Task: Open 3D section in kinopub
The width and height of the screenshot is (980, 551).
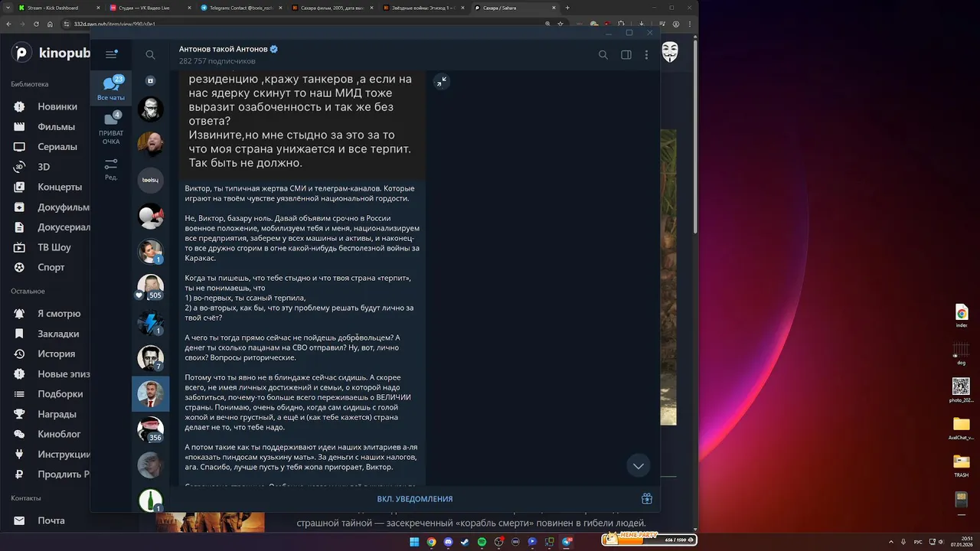Action: point(44,167)
